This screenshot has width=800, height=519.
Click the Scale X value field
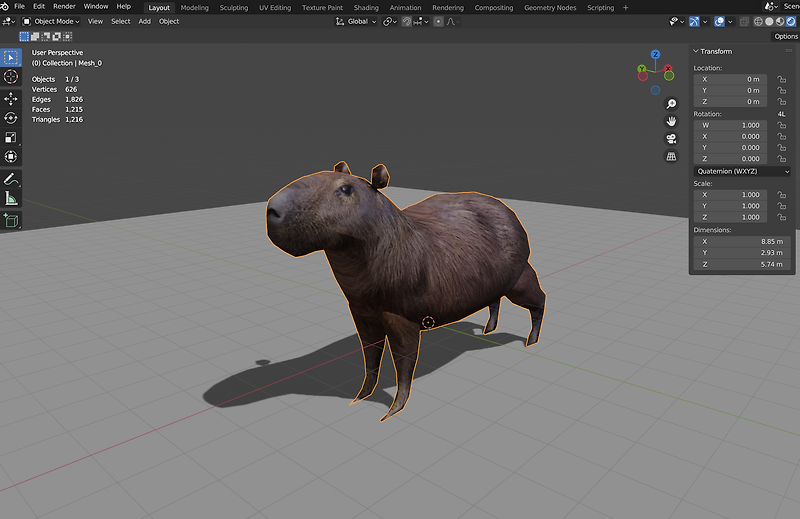pyautogui.click(x=730, y=194)
